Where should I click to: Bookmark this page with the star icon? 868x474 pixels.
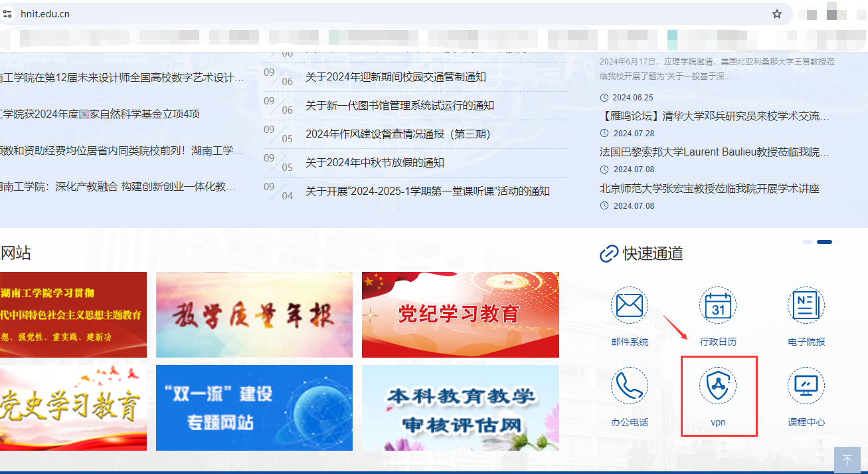click(x=776, y=14)
